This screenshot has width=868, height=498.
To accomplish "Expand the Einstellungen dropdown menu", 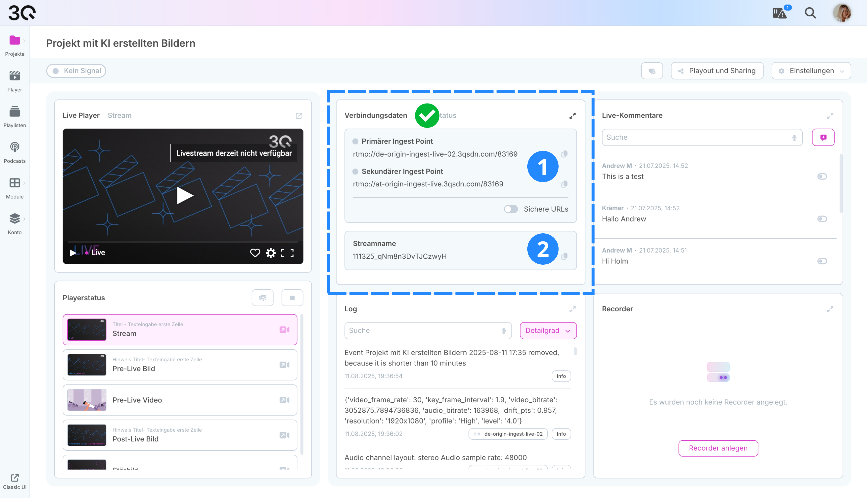I will coord(811,71).
